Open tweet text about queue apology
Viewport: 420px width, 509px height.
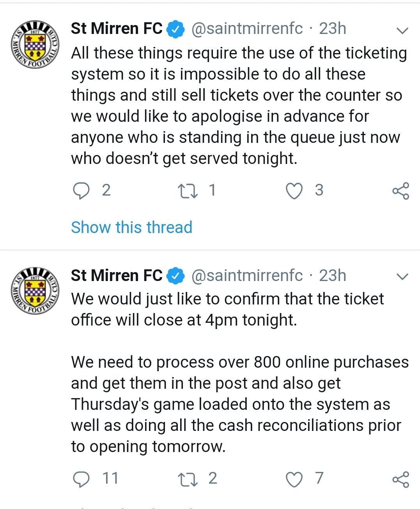(x=239, y=106)
